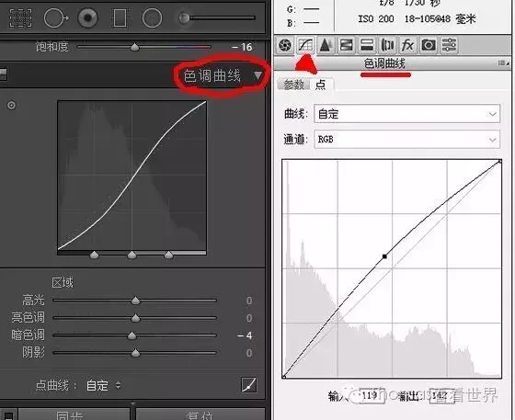
Task: Open the 色调曲线 panel flyout menu icon
Action: [x=503, y=62]
